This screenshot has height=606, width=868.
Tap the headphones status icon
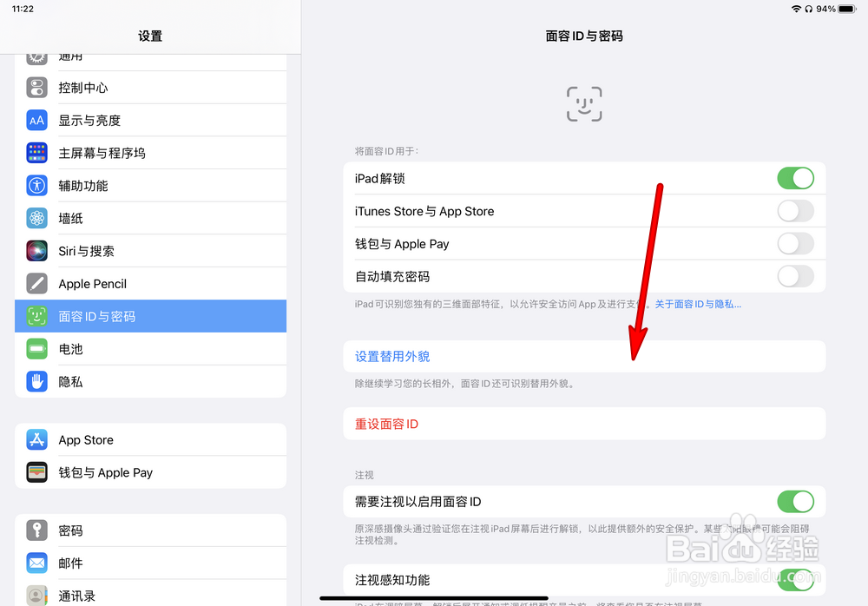809,9
